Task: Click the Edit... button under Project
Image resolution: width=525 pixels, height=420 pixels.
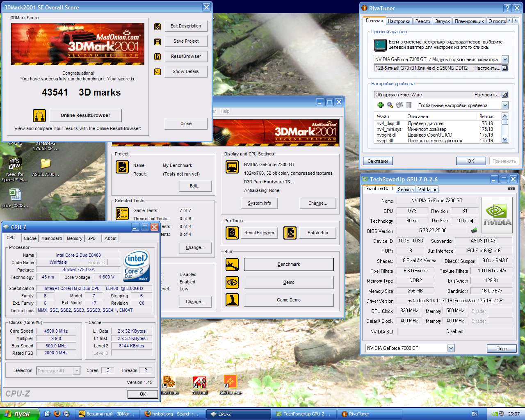Action: pos(195,186)
